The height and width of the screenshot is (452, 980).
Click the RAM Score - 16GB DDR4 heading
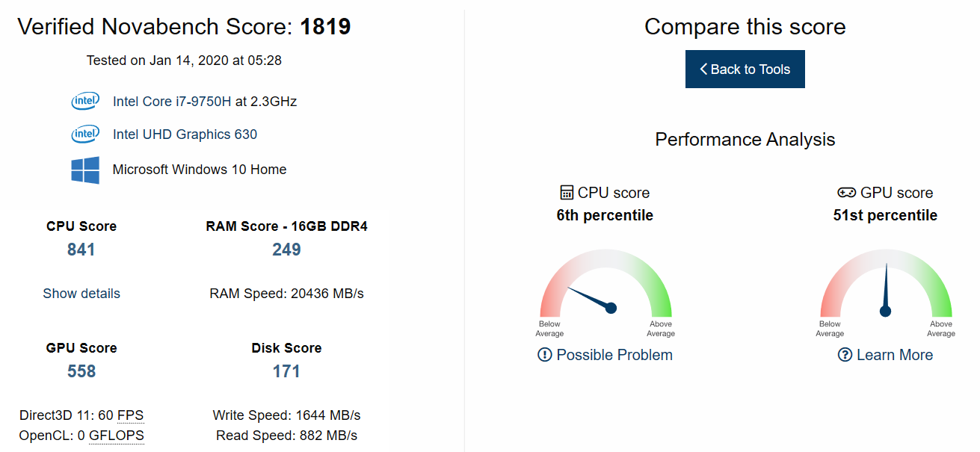tap(286, 226)
